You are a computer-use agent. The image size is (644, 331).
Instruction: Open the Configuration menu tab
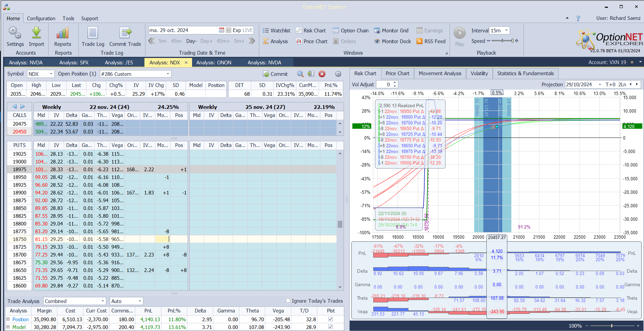[x=41, y=18]
